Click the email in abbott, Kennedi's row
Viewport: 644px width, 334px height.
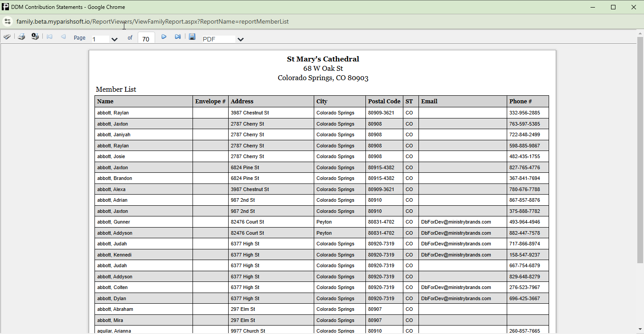[x=456, y=255]
